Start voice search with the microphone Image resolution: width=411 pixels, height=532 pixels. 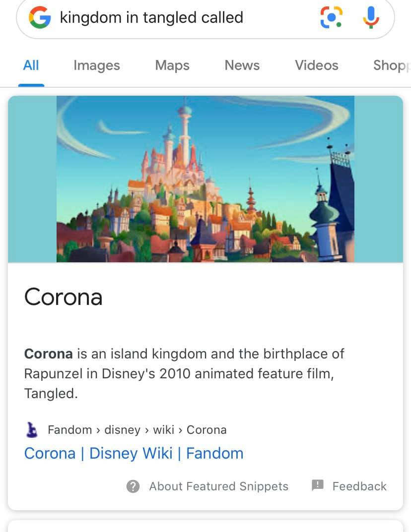[x=371, y=17]
